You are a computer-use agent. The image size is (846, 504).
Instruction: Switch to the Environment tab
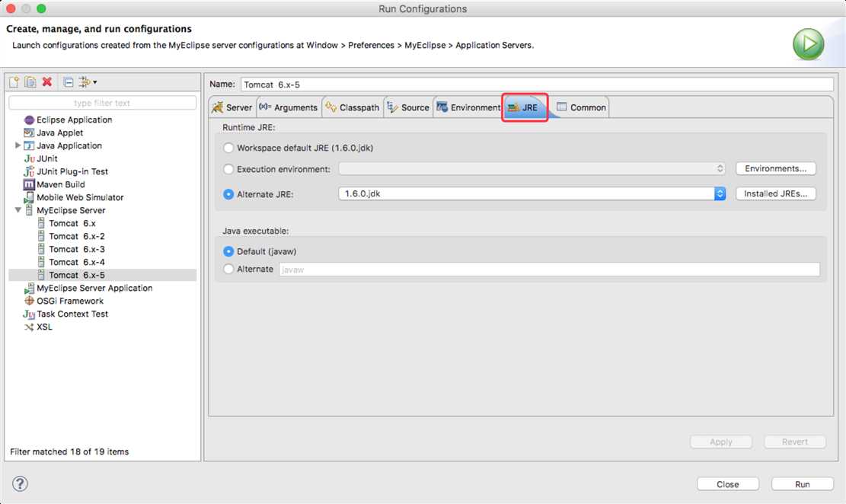tap(468, 107)
